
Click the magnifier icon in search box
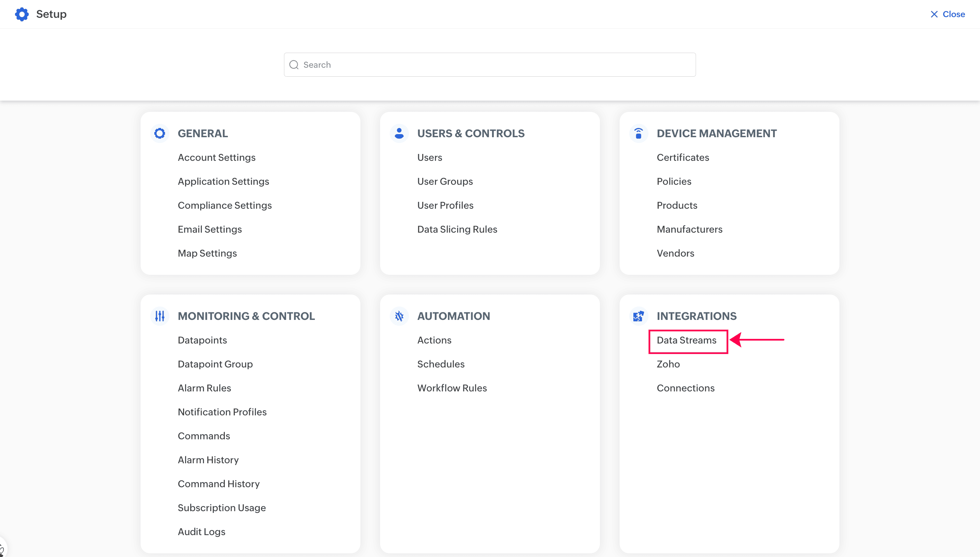pos(294,65)
